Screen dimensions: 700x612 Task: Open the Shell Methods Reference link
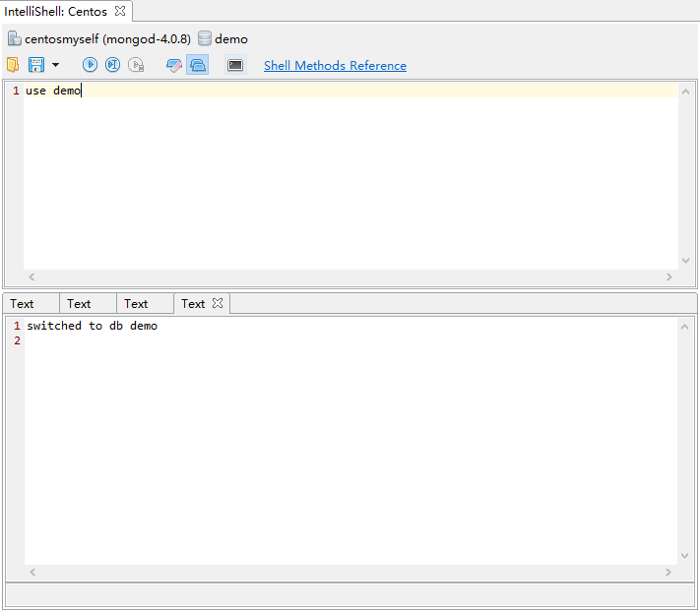point(336,66)
